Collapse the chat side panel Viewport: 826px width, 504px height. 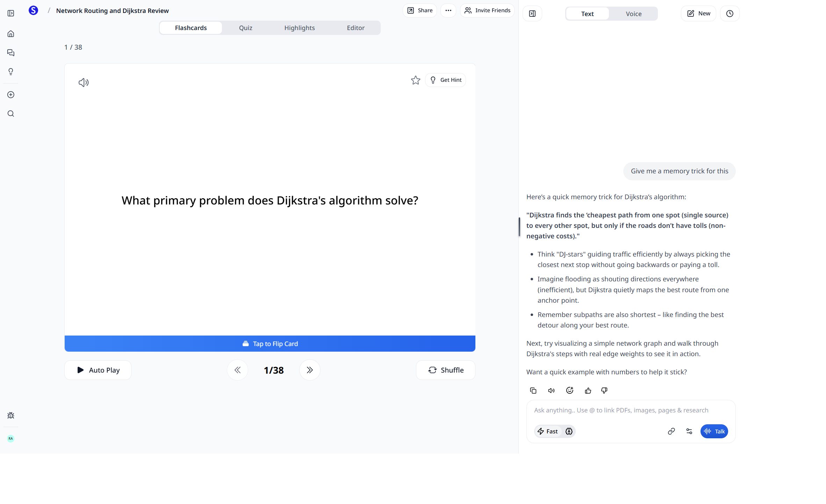pos(532,14)
